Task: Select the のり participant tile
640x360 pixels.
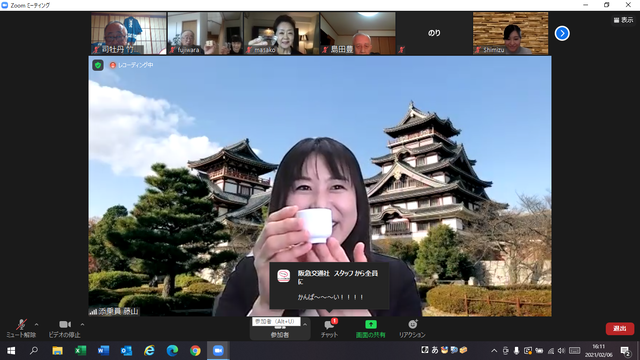Action: (x=434, y=33)
